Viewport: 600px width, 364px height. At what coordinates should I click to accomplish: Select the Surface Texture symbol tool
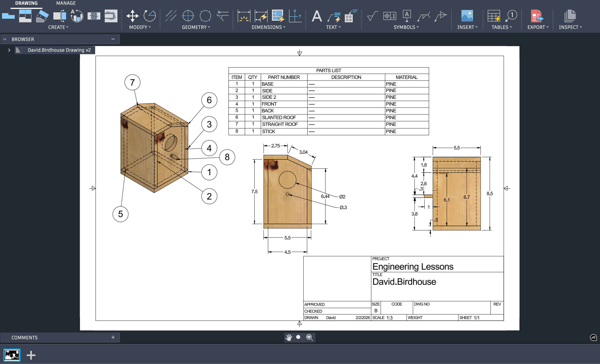click(372, 16)
